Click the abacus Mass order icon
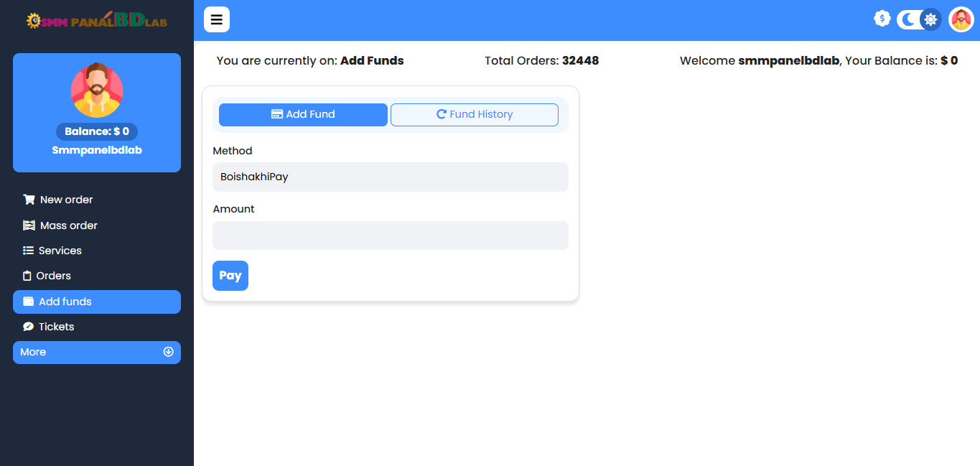 pos(29,225)
